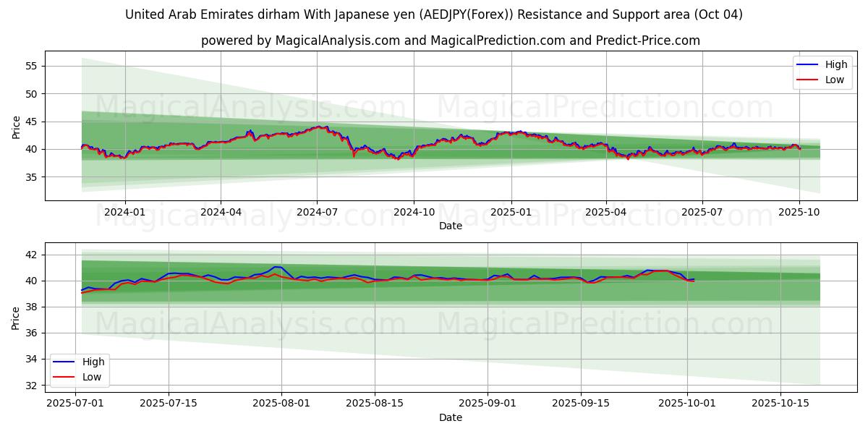Click the 2024-01 date tick label
Viewport: 868px width, 434px height.
(125, 213)
